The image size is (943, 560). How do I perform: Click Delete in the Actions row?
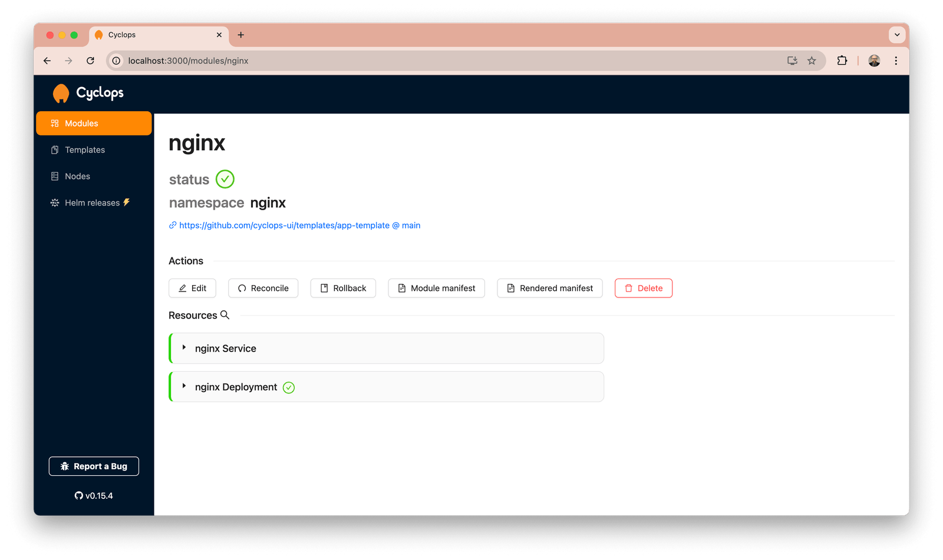(643, 288)
